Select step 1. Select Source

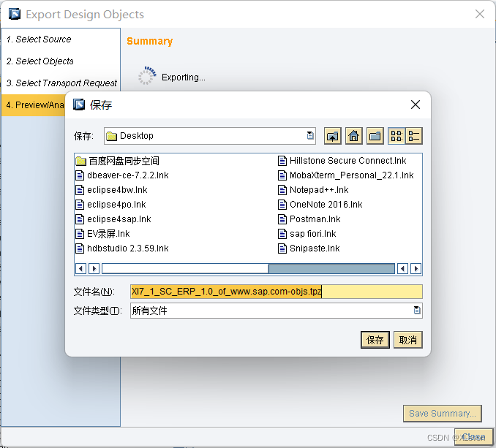tap(39, 39)
